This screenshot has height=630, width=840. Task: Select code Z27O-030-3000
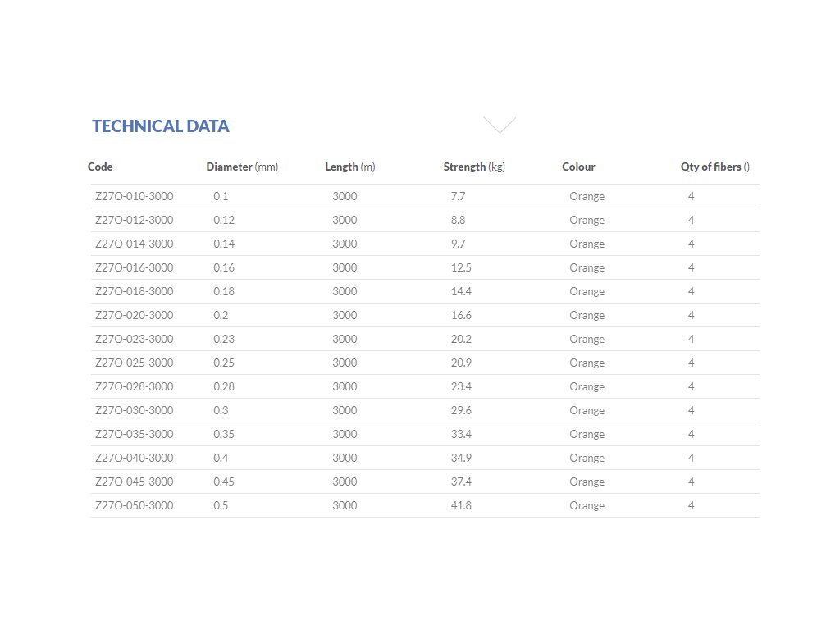point(135,410)
